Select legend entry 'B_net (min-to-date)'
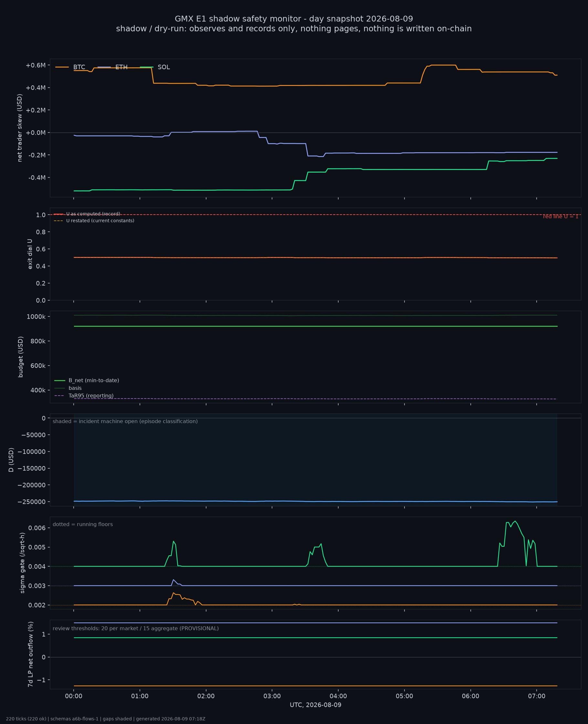This screenshot has height=724, width=588. (94, 380)
